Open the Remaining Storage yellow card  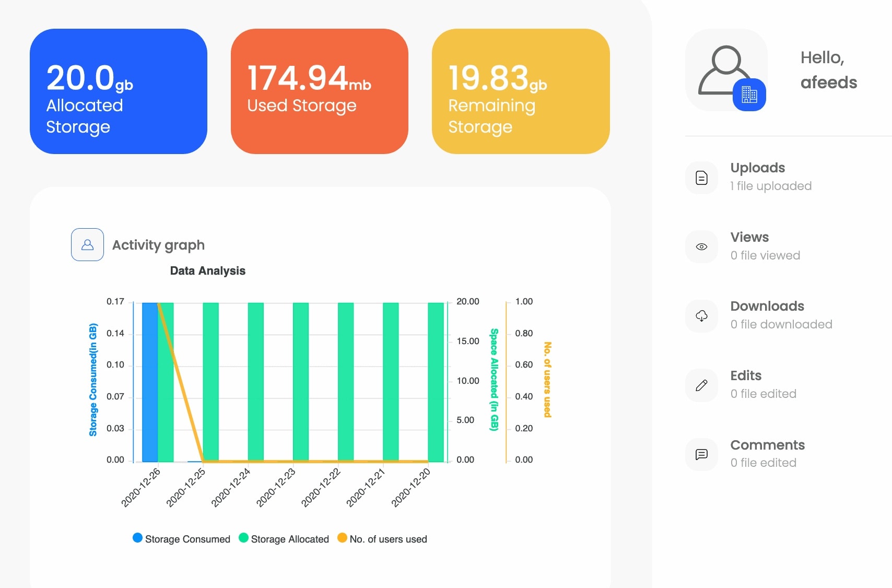[x=521, y=91]
